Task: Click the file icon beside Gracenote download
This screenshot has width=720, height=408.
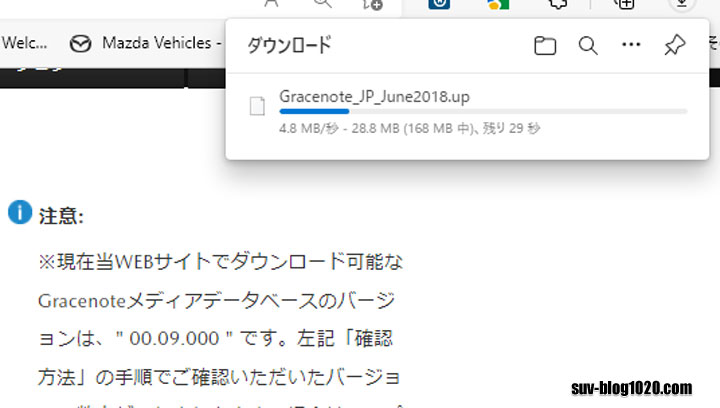Action: pos(257,106)
